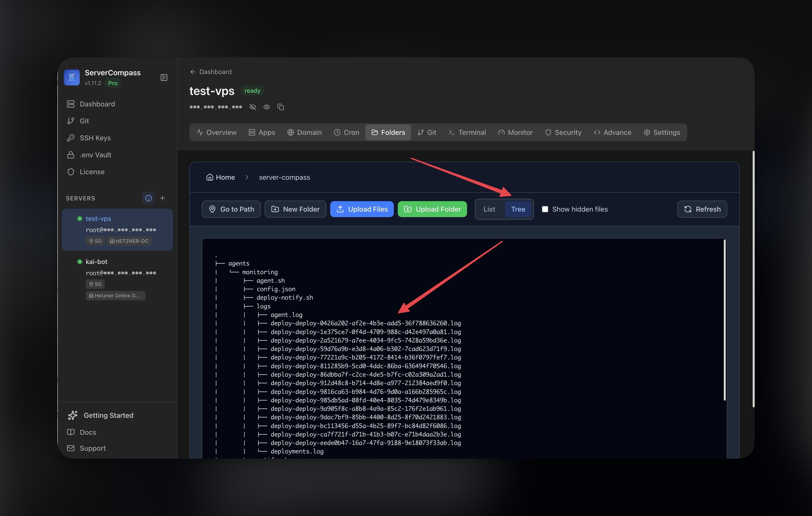Switch to the Apps tab
Screen dimensions: 812x516
tap(262, 133)
